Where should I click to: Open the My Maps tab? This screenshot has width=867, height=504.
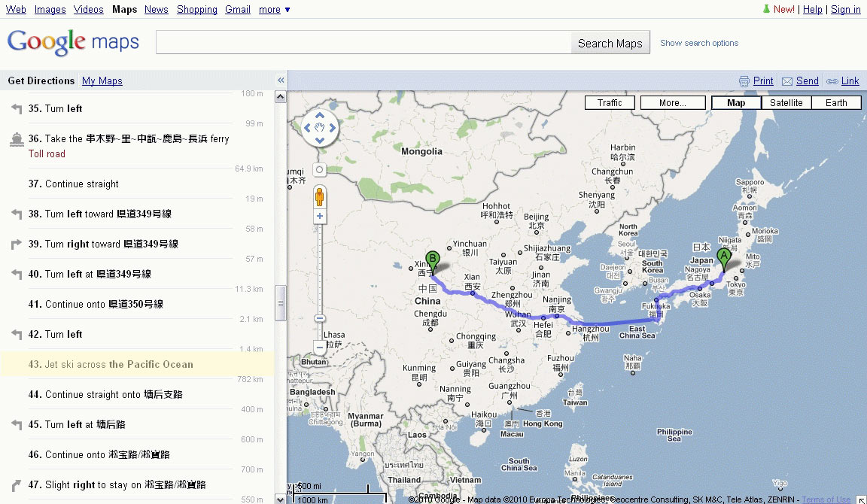pos(102,81)
